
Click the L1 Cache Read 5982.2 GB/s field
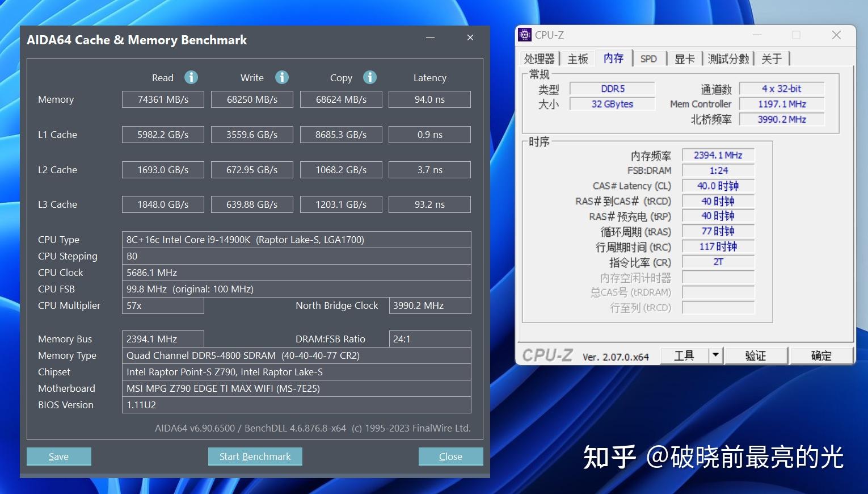tap(163, 135)
